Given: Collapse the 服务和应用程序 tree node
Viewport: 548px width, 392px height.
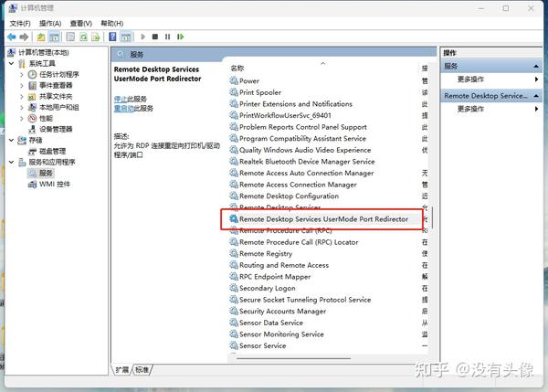Looking at the screenshot, I should (11, 162).
